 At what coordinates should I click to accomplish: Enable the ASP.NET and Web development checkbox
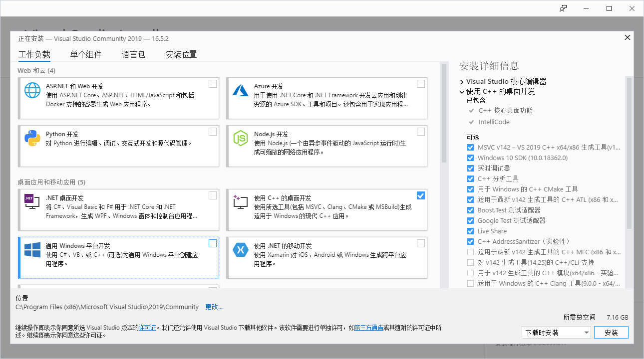tap(213, 84)
